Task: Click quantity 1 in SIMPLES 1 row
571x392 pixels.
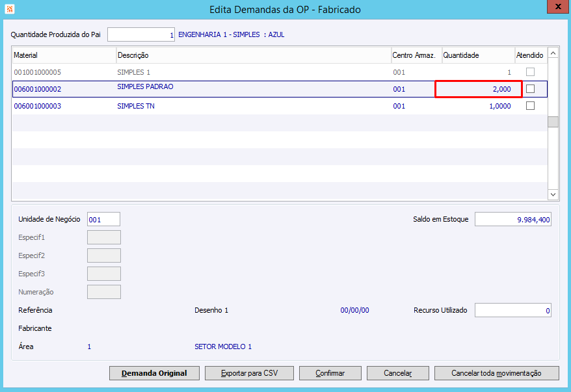Action: point(509,72)
